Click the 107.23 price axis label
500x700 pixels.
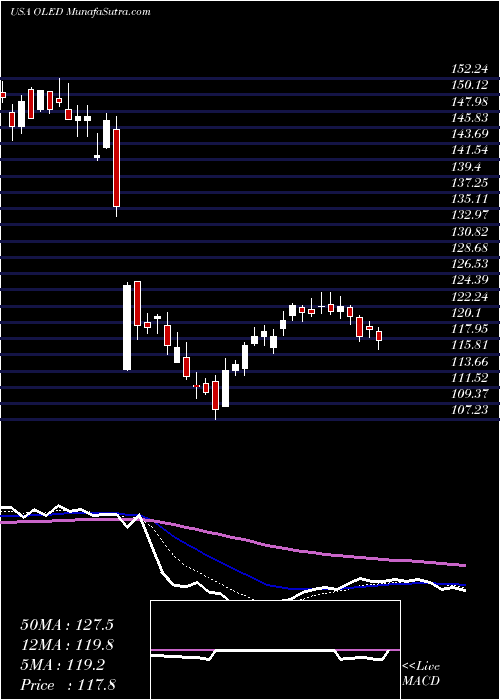point(470,410)
